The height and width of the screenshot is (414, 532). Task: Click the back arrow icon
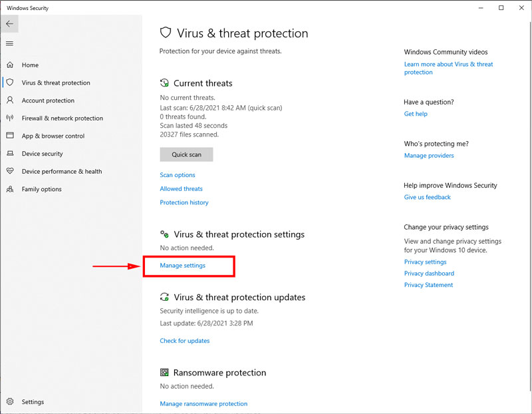coord(9,24)
